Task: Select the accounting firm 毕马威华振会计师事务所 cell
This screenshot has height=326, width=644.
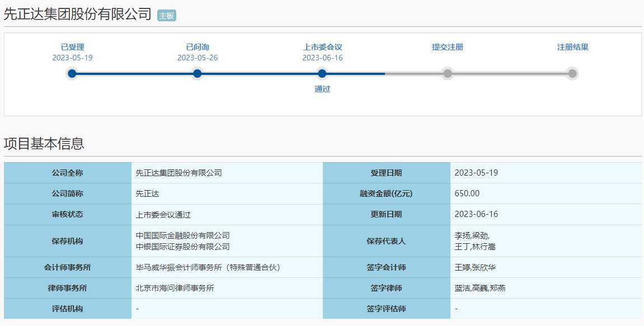Action: (x=208, y=268)
